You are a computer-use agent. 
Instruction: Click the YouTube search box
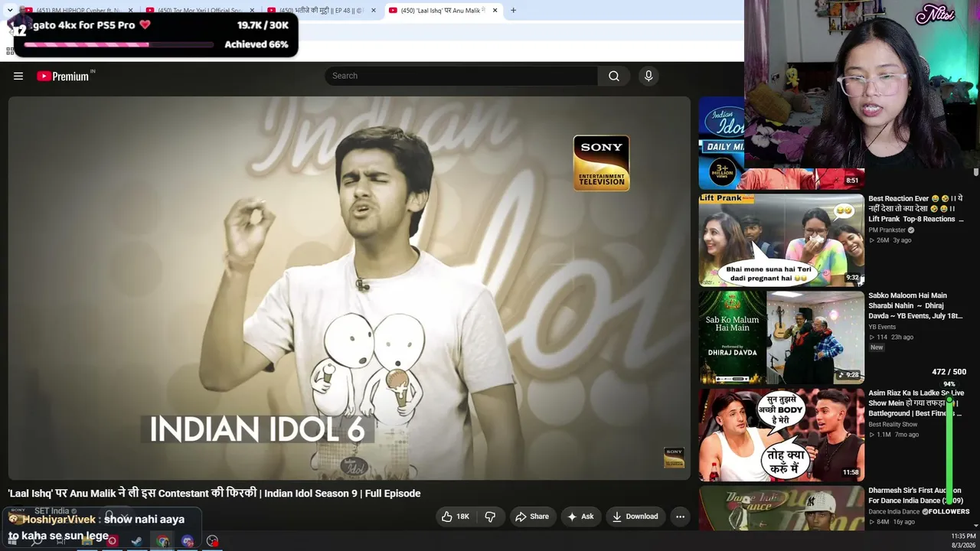point(461,76)
